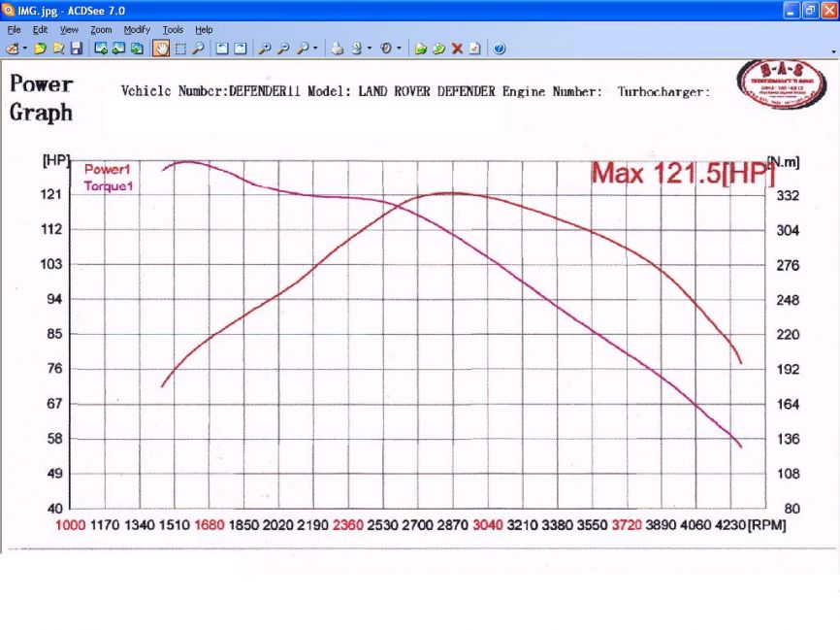Go to previous image icon

pyautogui.click(x=101, y=49)
